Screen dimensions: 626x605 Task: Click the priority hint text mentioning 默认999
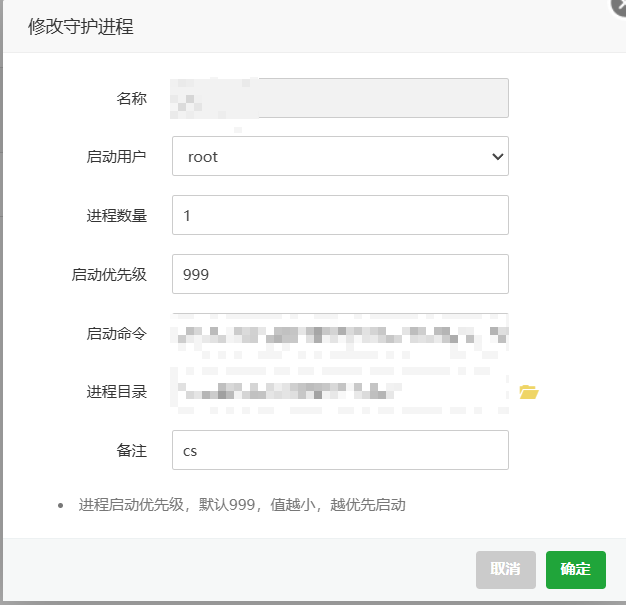[x=242, y=504]
